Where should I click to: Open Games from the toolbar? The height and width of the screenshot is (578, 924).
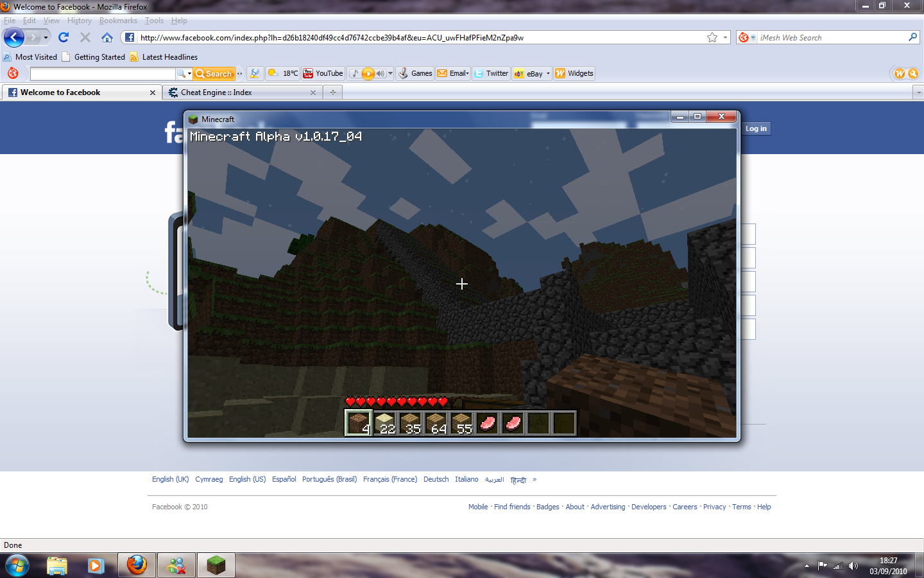415,73
